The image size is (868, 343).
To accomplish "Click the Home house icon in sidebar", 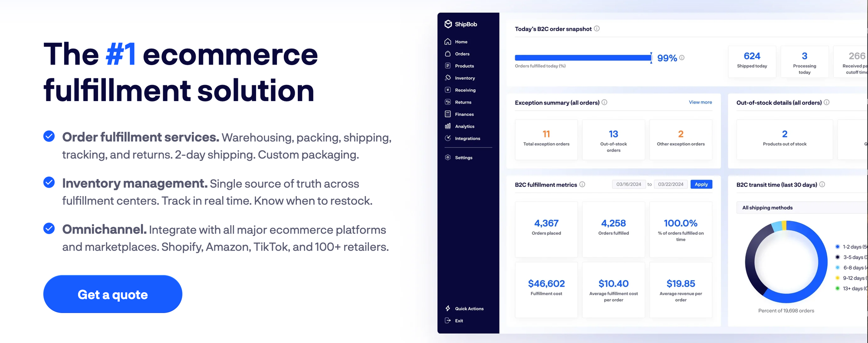I will (x=448, y=42).
